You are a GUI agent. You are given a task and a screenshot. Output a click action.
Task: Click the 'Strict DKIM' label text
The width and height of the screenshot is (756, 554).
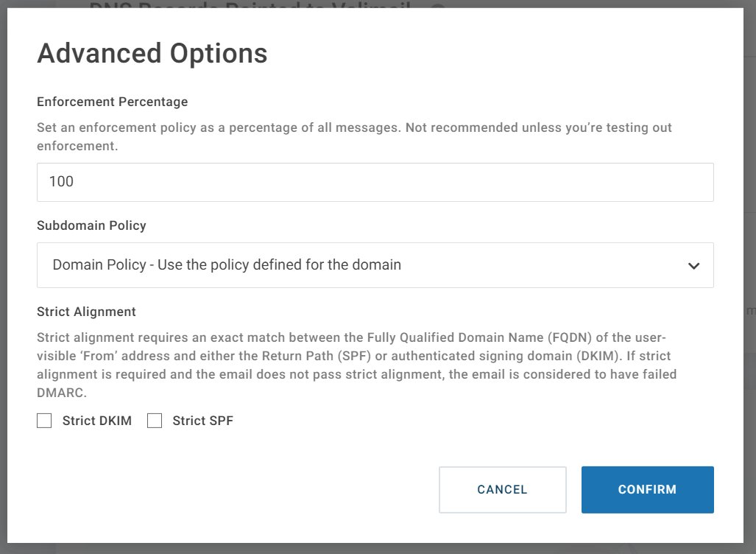(x=97, y=421)
